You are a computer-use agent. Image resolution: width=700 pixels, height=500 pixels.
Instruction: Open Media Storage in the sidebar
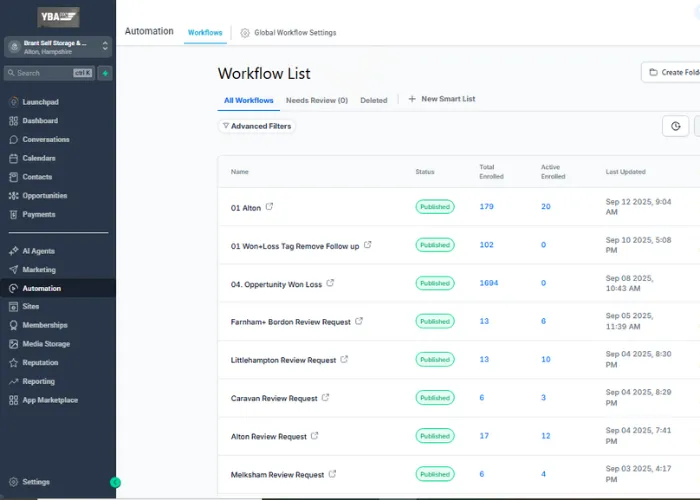point(46,344)
